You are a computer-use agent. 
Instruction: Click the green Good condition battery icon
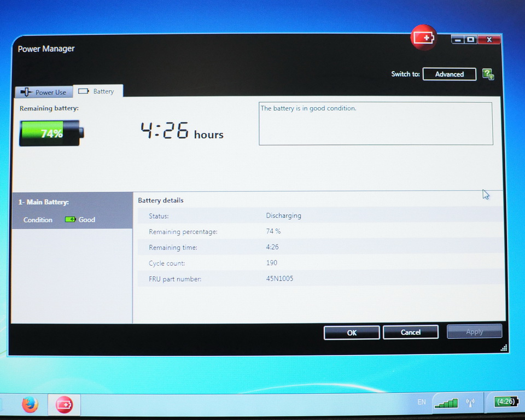click(x=70, y=219)
